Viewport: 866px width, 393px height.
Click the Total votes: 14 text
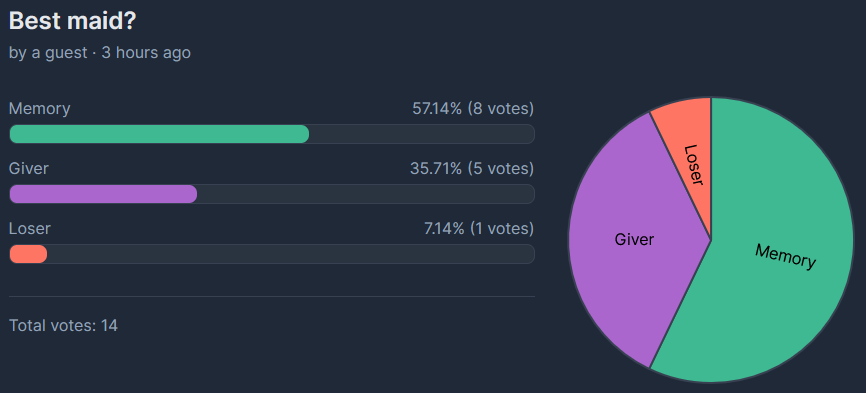tap(64, 326)
